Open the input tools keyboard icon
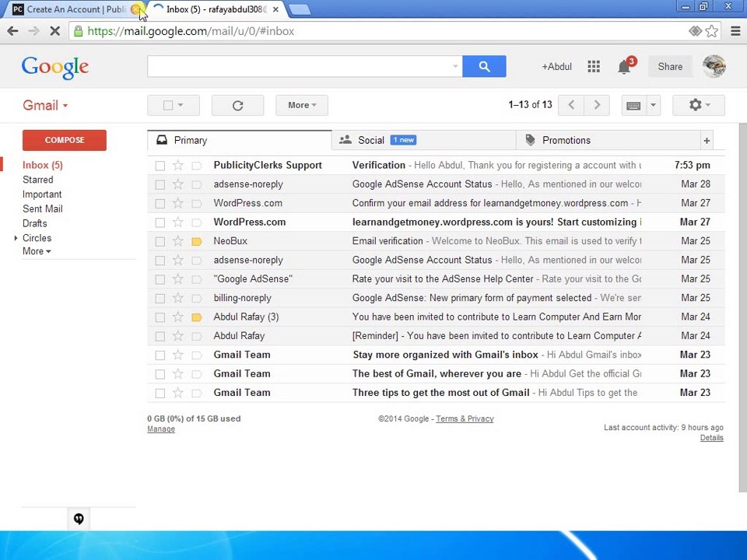The height and width of the screenshot is (560, 747). [633, 105]
